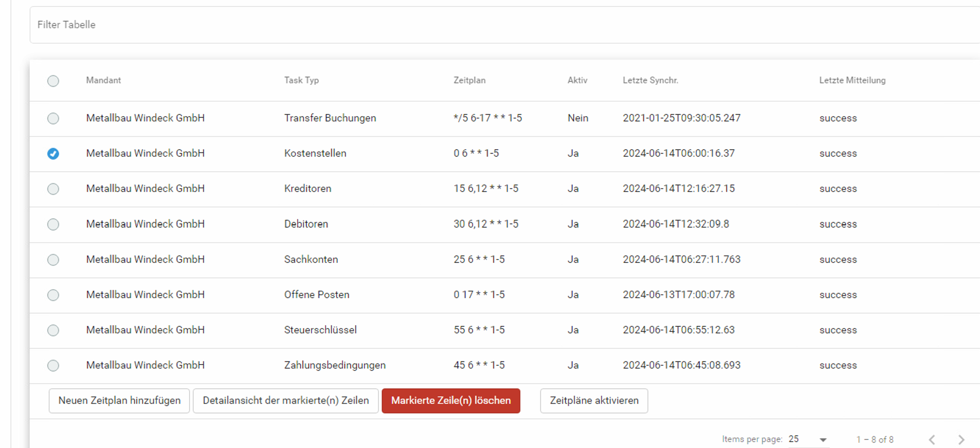Focus the Filter Tabelle input field

point(473,25)
